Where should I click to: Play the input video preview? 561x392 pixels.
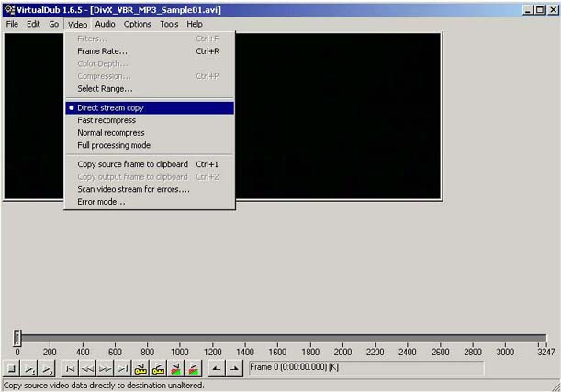tap(29, 368)
